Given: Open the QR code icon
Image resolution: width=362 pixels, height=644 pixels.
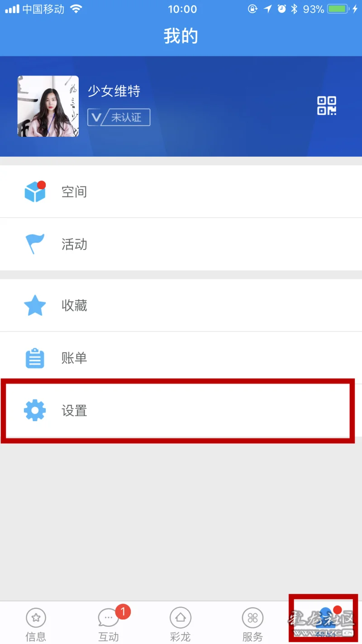Looking at the screenshot, I should pos(326,106).
